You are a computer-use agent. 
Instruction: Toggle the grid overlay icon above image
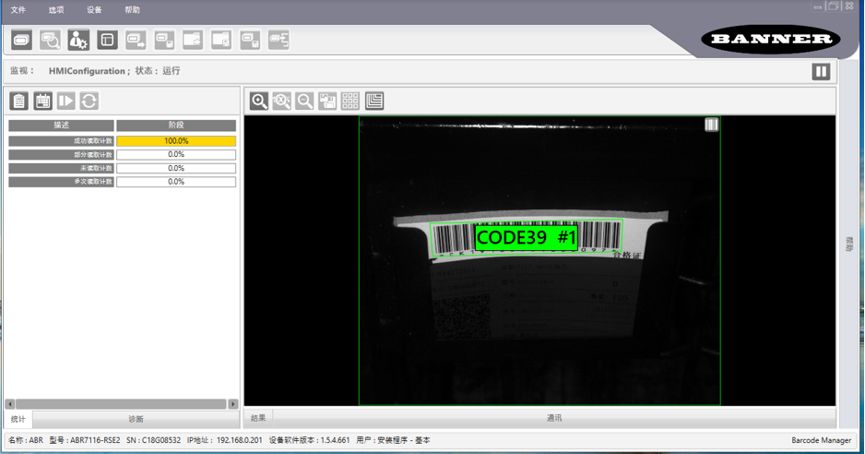pos(350,101)
